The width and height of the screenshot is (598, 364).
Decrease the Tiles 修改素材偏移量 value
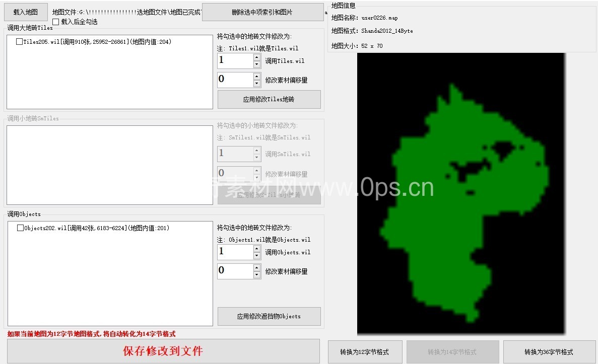(257, 84)
